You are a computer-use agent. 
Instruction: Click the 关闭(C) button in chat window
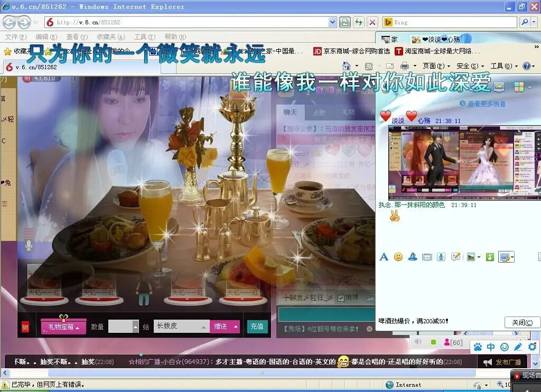[x=523, y=323]
